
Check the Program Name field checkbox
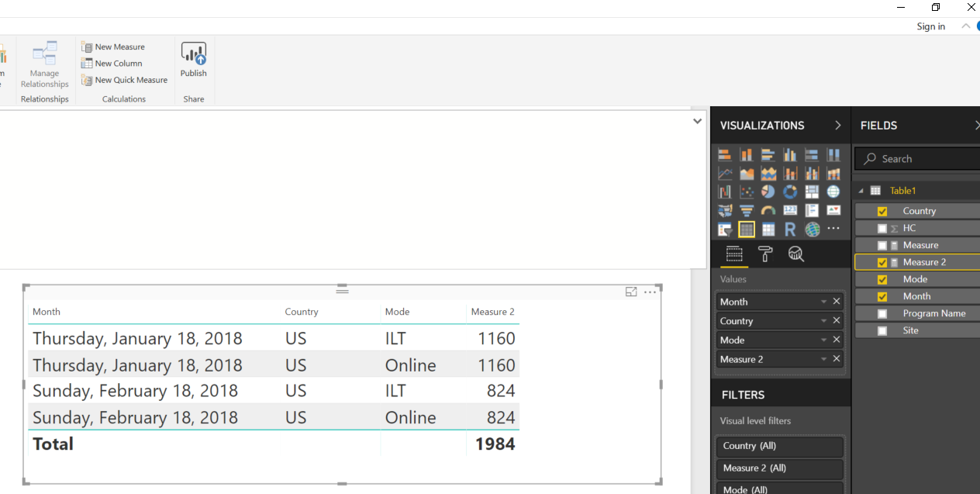882,313
